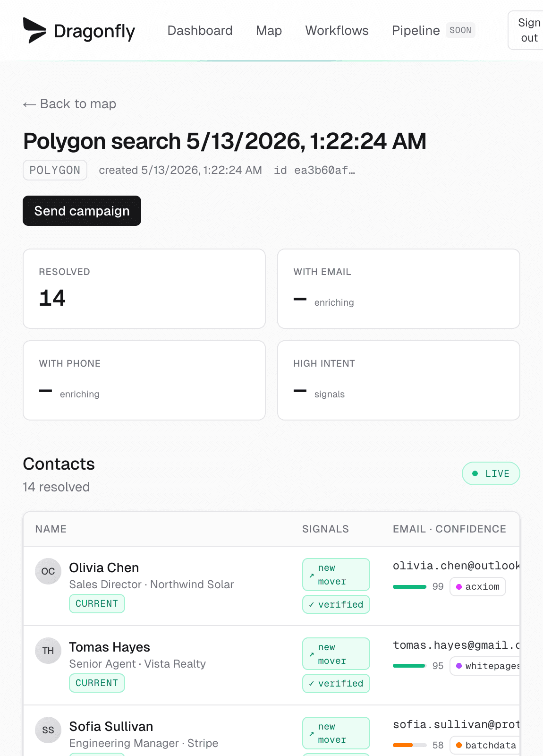Click Tomas Hayes' TH avatar

(x=48, y=651)
